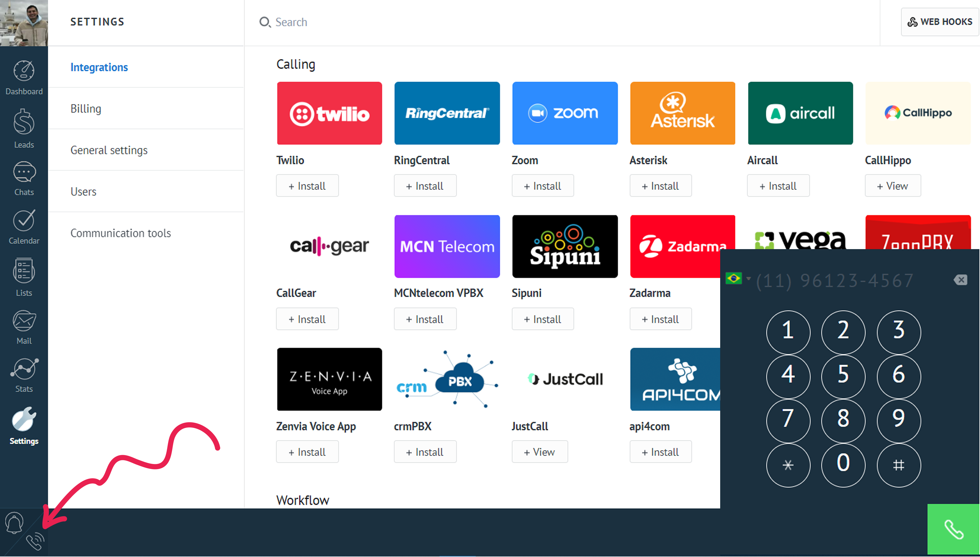Install the Zenvia Voice App integration
The height and width of the screenshot is (557, 980).
pos(308,452)
